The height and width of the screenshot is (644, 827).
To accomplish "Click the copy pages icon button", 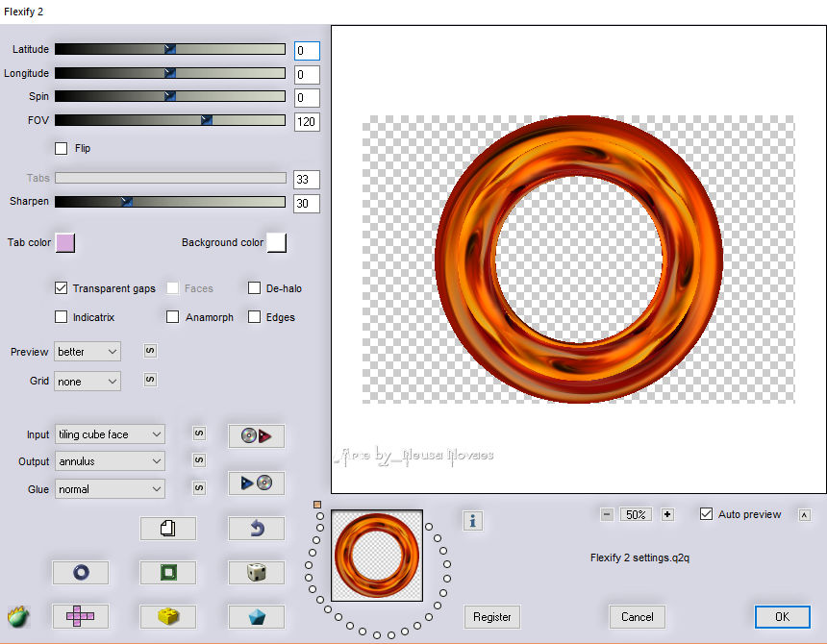I will [x=167, y=528].
